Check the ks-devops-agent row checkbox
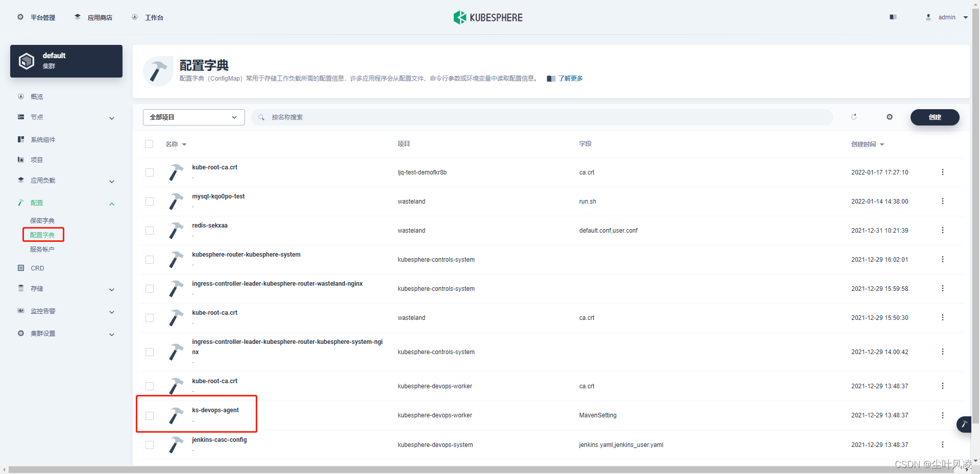Image resolution: width=980 pixels, height=474 pixels. pos(150,416)
